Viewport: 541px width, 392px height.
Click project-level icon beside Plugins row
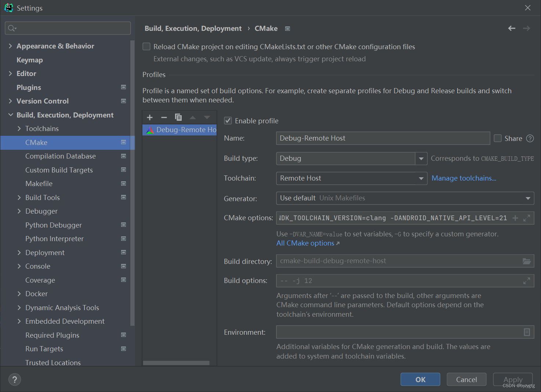click(124, 87)
